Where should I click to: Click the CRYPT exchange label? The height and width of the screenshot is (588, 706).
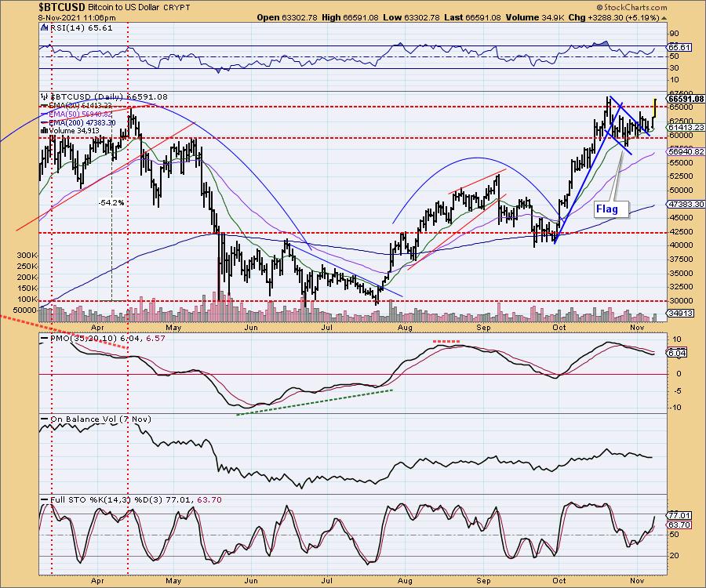[x=176, y=8]
